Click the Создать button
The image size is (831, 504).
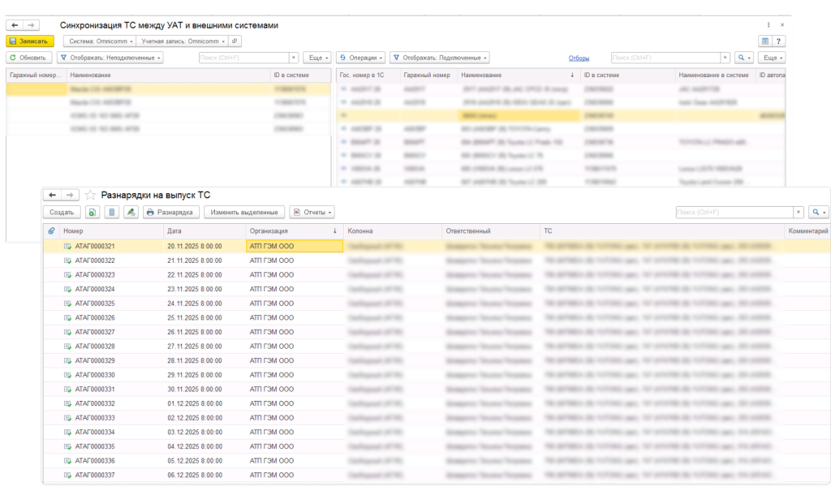[x=62, y=213]
